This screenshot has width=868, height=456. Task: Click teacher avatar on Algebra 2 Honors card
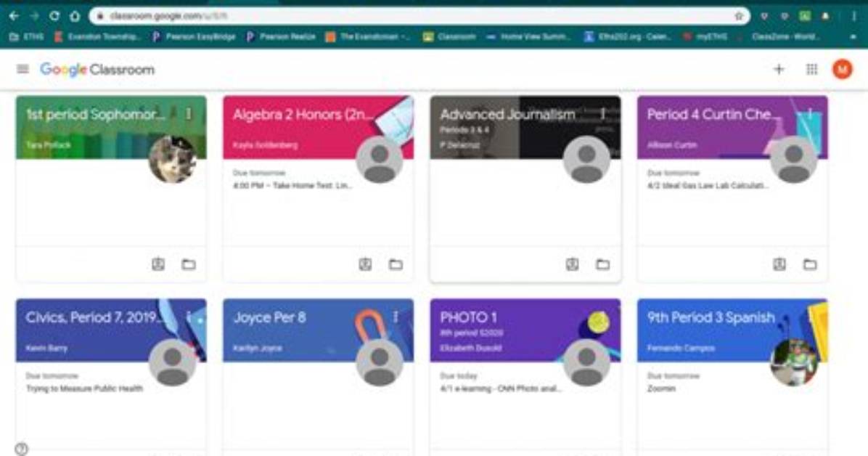coord(380,160)
